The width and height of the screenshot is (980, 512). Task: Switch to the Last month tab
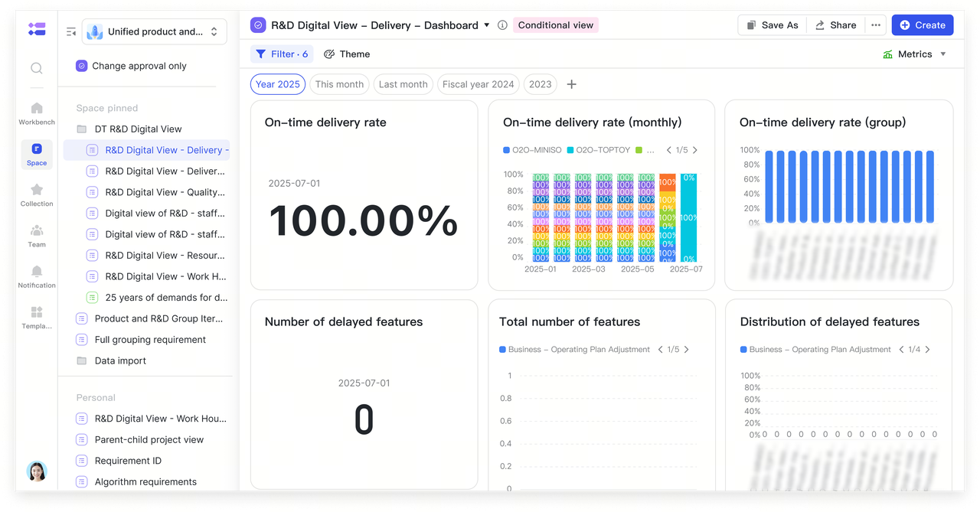click(403, 84)
